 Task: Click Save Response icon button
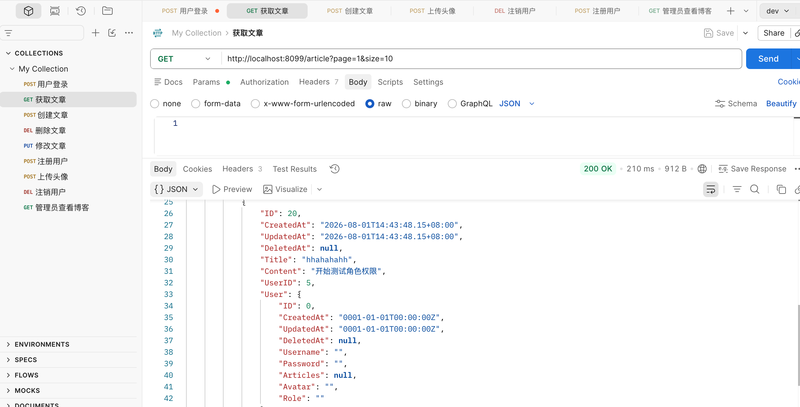click(x=752, y=169)
